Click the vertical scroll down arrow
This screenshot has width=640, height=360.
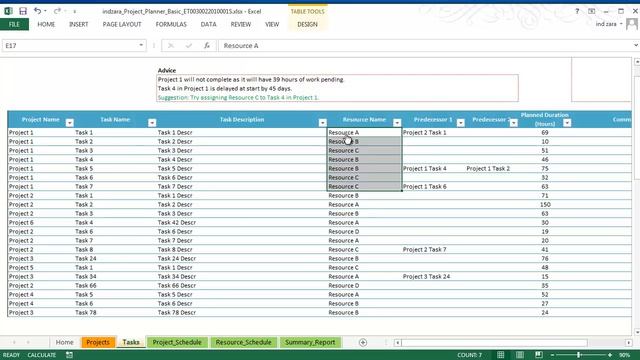[637, 332]
